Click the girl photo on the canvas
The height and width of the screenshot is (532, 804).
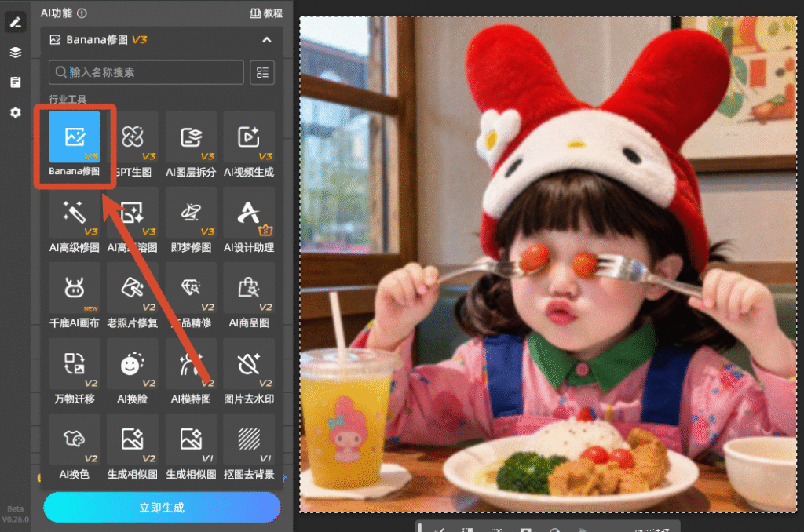(x=548, y=264)
